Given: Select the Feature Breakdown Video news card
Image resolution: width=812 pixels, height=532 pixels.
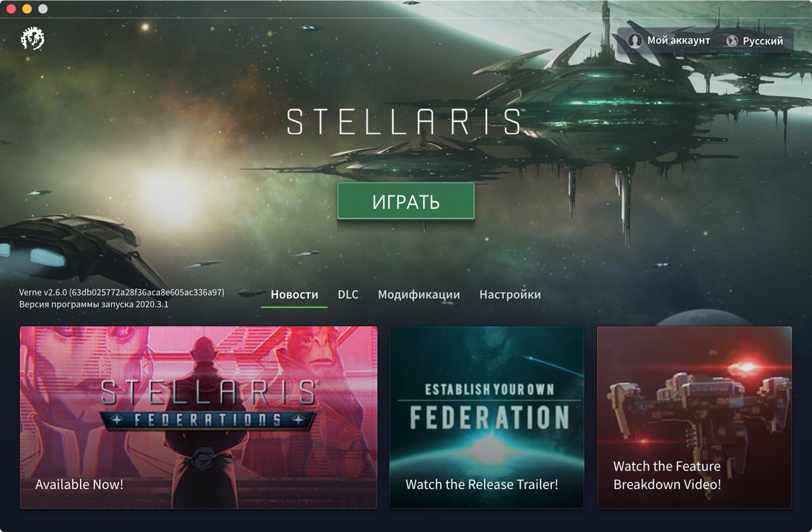Looking at the screenshot, I should (695, 417).
